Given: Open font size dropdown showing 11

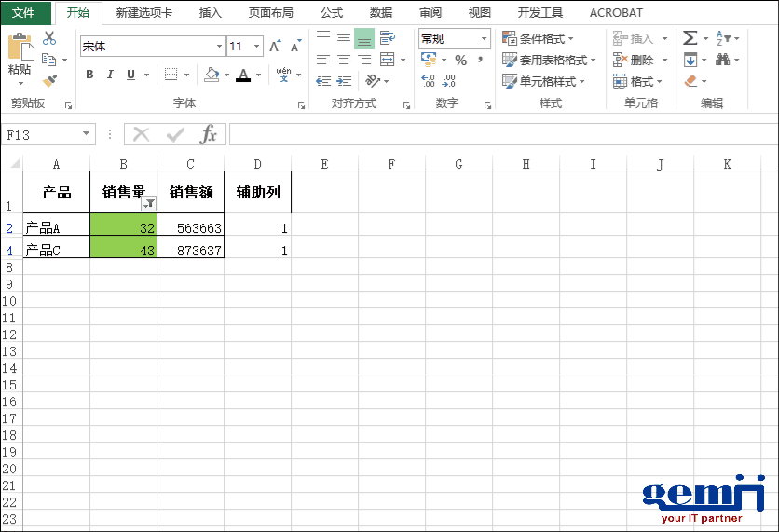Looking at the screenshot, I should pos(257,47).
